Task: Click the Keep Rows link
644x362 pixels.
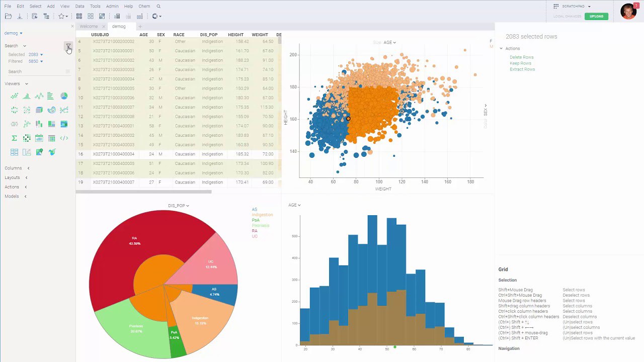Action: coord(520,63)
